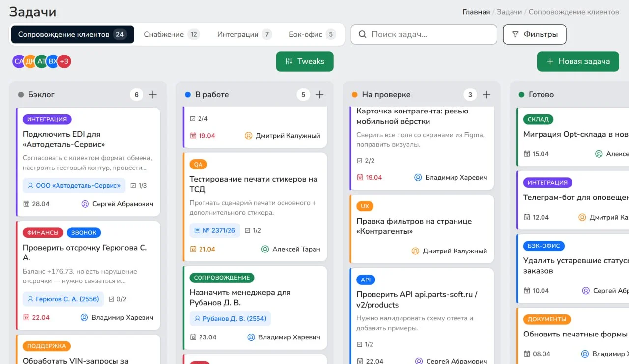The height and width of the screenshot is (364, 629).
Task: Create task with Новая задача button
Action: pyautogui.click(x=578, y=61)
